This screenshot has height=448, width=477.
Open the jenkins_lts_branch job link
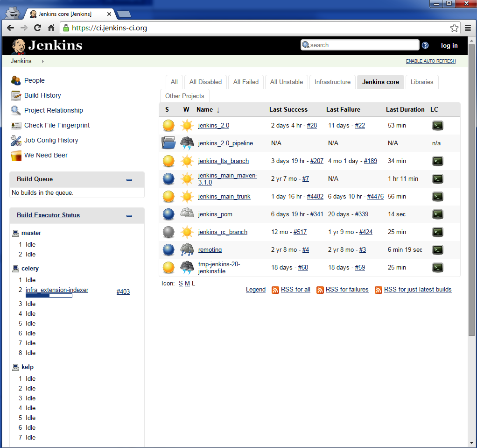point(223,161)
